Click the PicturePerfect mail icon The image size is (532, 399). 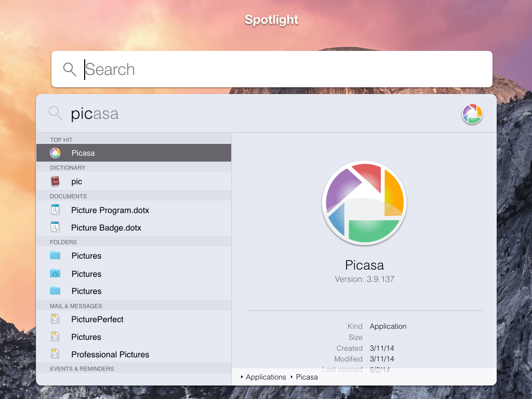55,319
